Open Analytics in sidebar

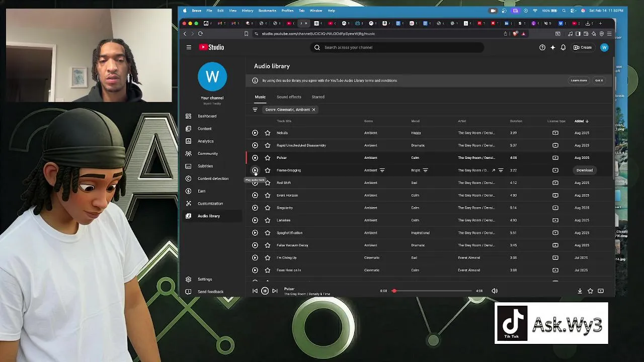click(x=211, y=141)
